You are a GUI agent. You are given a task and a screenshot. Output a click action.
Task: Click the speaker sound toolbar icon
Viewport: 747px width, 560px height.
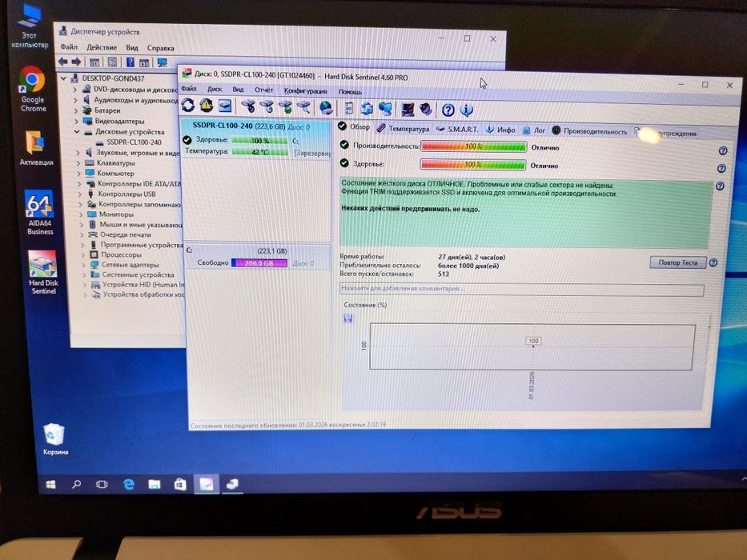426,110
